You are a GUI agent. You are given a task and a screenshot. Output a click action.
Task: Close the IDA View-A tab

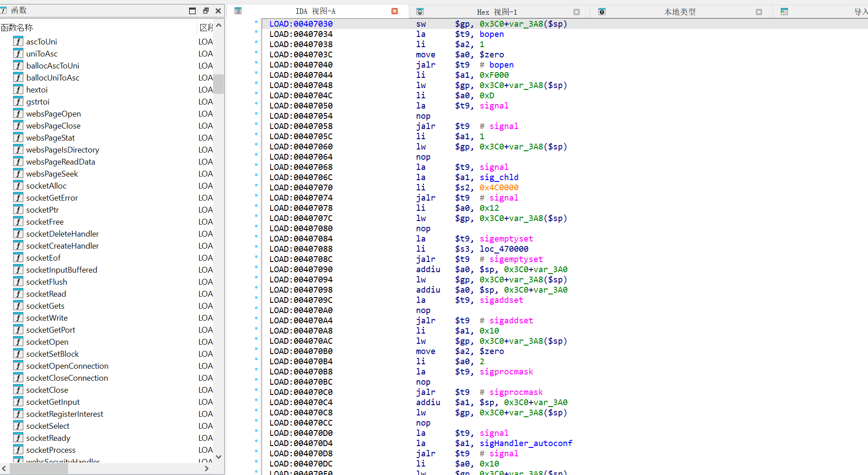[x=395, y=11]
